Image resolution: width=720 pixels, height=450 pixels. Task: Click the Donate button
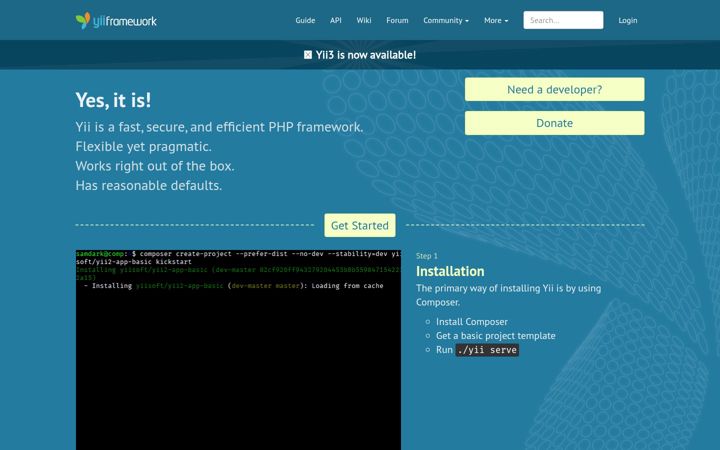click(554, 123)
